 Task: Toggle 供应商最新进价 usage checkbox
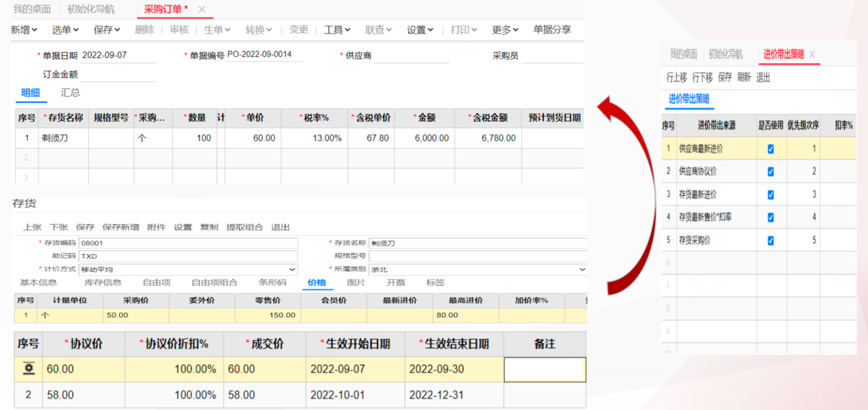click(x=771, y=149)
